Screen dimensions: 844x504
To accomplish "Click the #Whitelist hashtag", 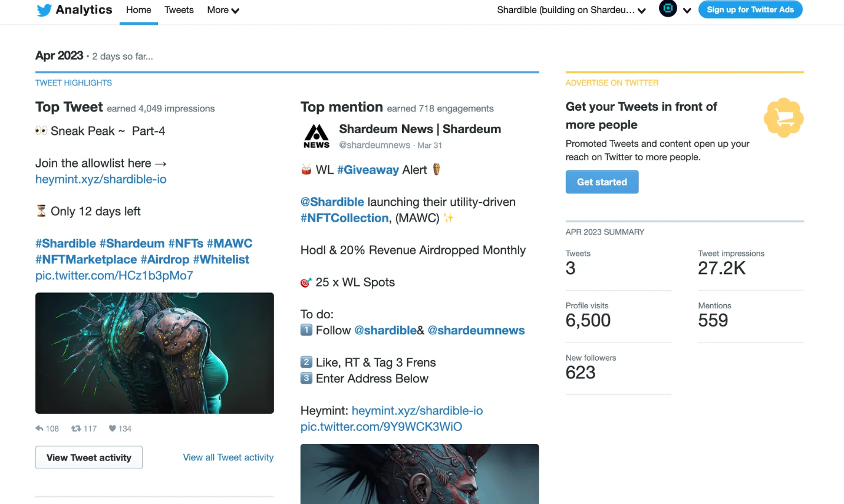I will tap(221, 259).
